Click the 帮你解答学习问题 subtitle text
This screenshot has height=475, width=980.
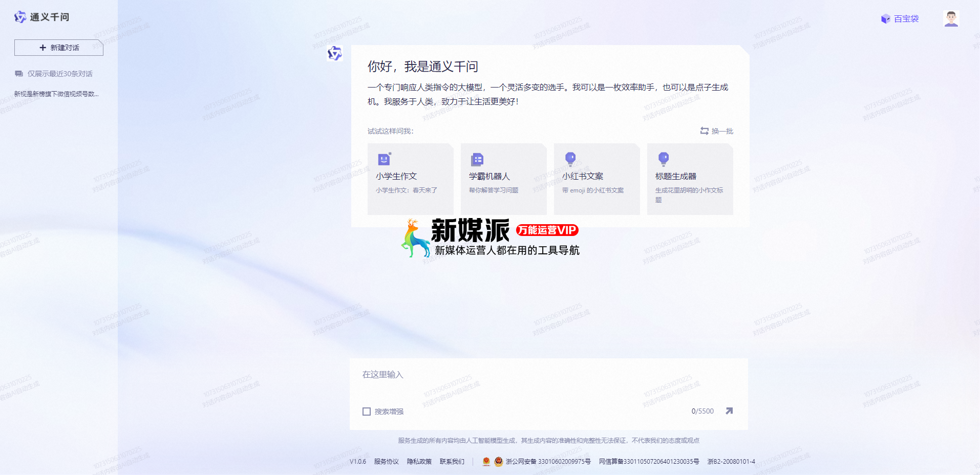[x=494, y=190]
